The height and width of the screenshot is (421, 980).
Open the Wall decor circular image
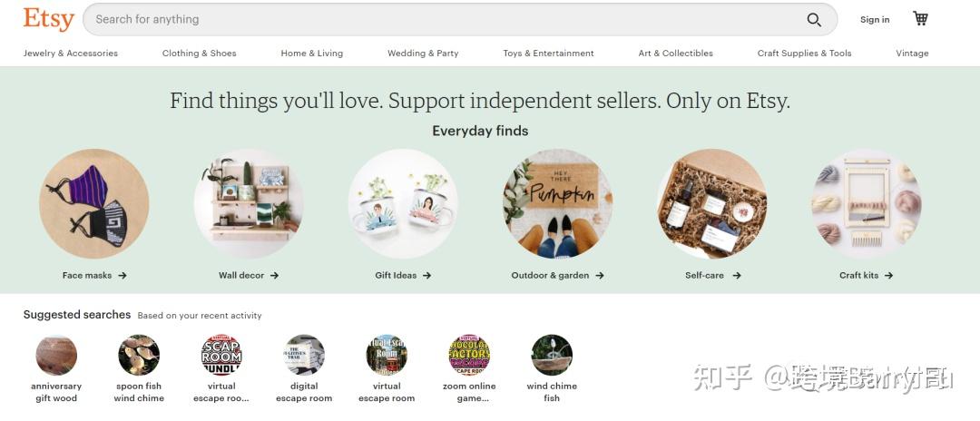click(249, 204)
